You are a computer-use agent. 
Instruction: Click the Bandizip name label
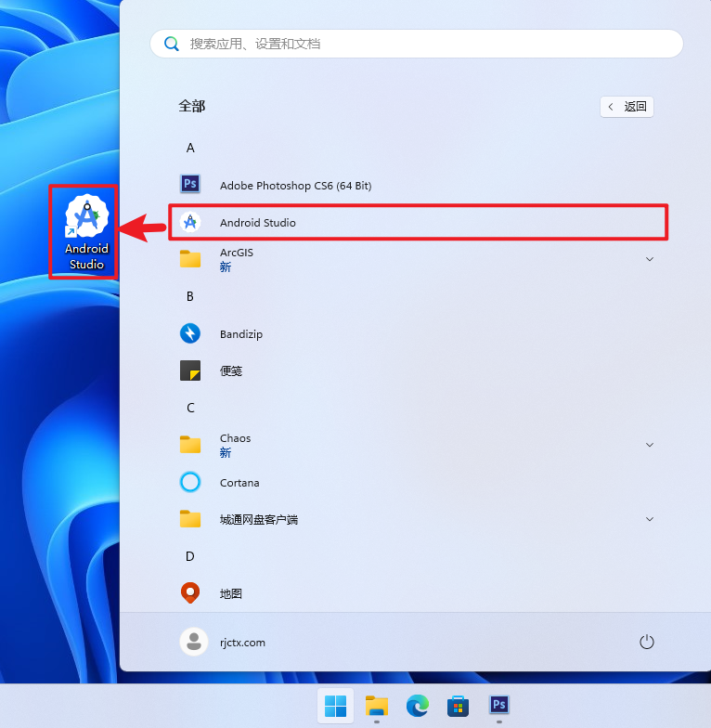click(241, 334)
